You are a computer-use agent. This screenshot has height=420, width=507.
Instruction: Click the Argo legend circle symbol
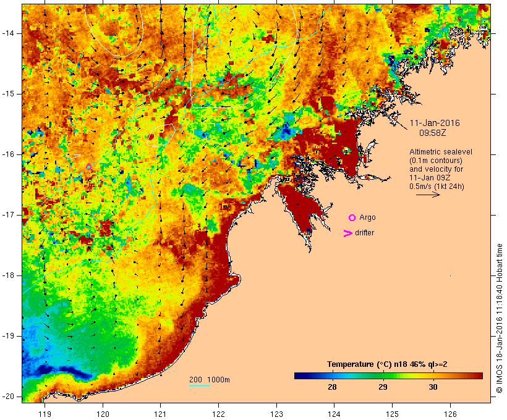coord(352,218)
